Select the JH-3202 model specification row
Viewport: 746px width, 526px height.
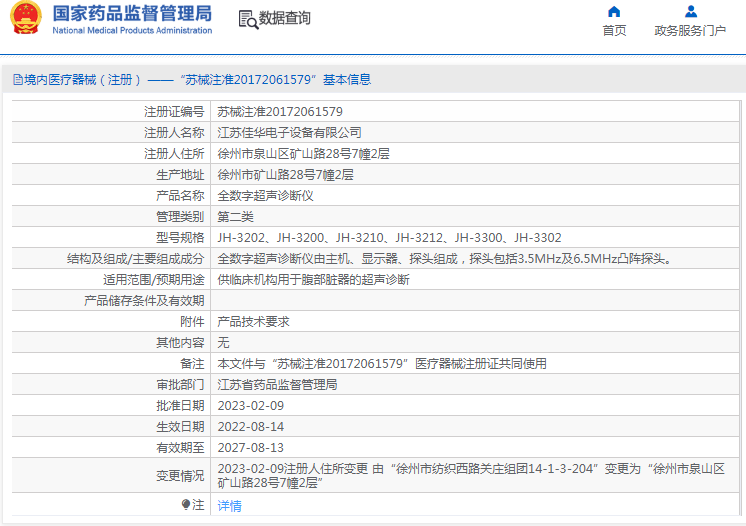pos(389,237)
